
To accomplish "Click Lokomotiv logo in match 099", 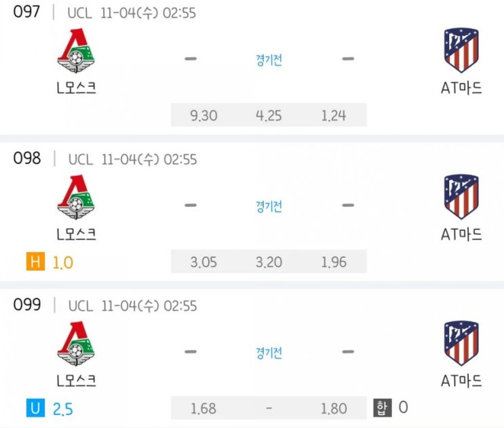I will 76,343.
